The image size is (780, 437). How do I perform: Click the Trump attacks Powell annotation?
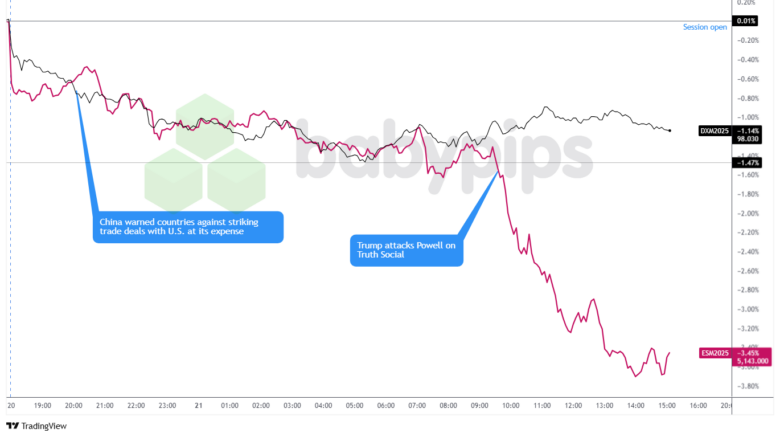point(406,250)
